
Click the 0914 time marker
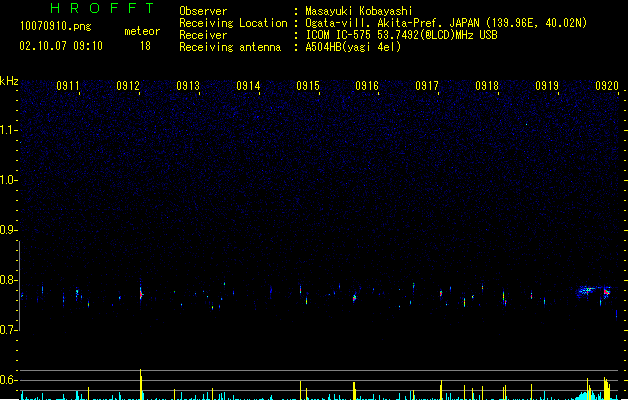click(248, 85)
